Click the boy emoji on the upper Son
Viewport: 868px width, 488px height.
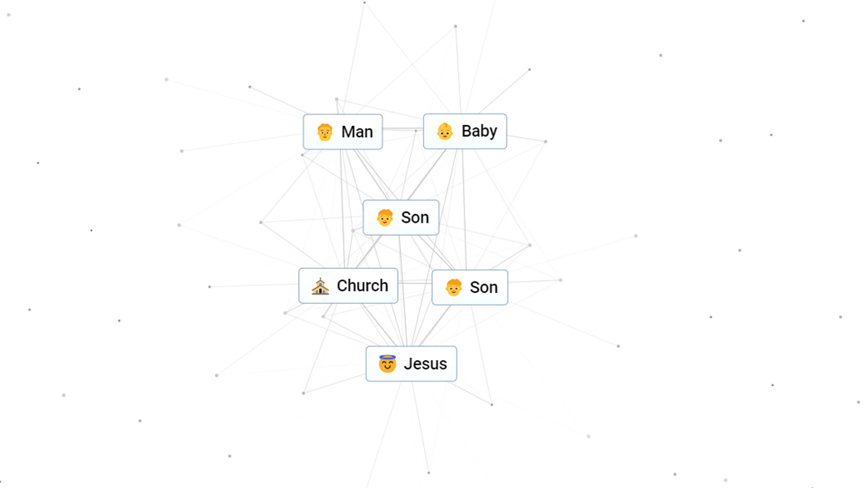[x=385, y=218]
